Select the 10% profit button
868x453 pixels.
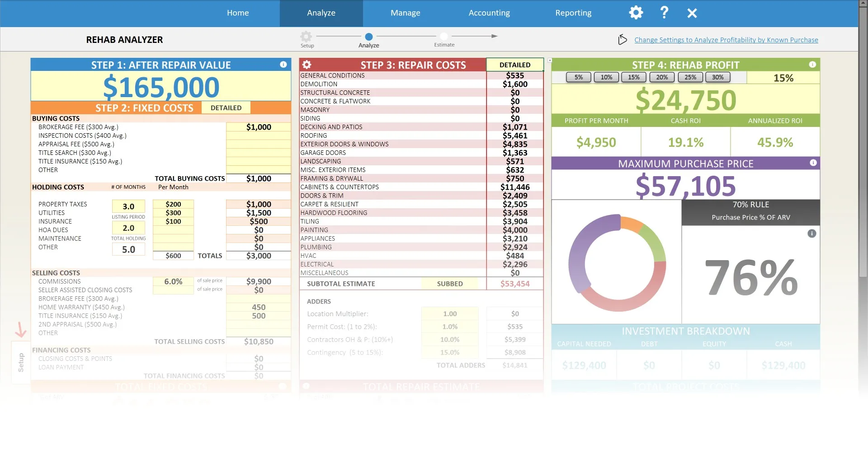pyautogui.click(x=606, y=77)
